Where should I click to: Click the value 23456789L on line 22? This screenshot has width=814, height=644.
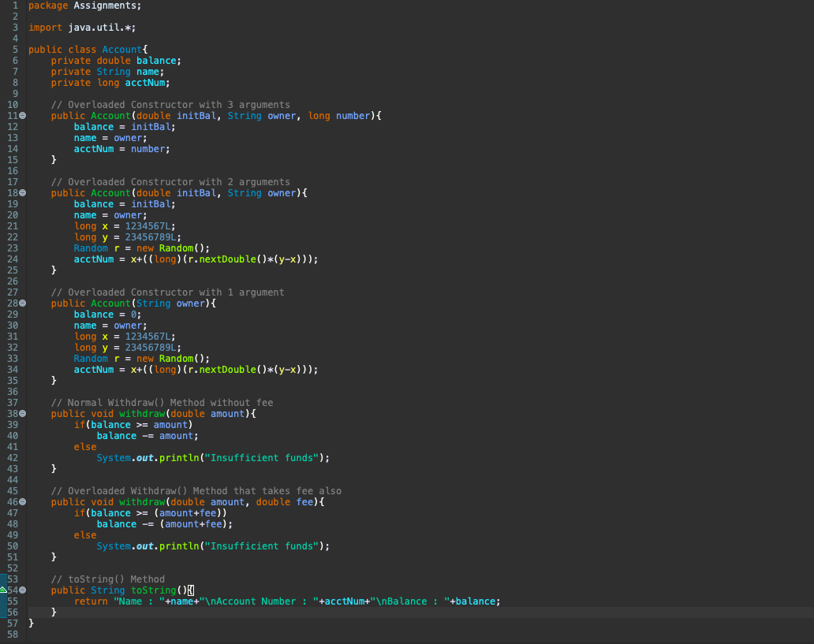pyautogui.click(x=152, y=237)
